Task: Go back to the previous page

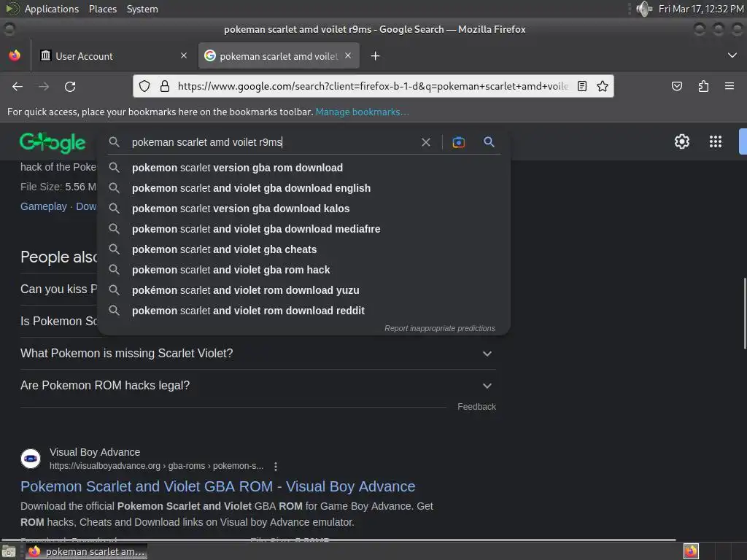Action: click(x=18, y=86)
